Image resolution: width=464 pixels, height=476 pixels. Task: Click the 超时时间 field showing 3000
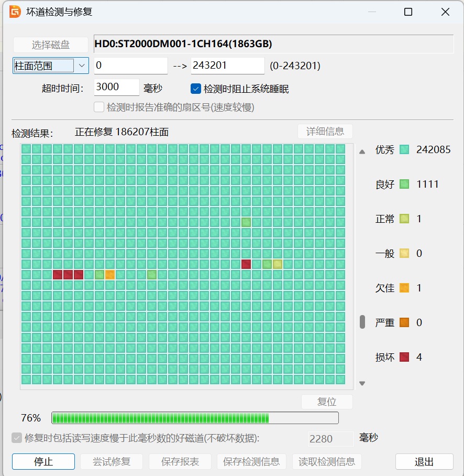[x=116, y=88]
